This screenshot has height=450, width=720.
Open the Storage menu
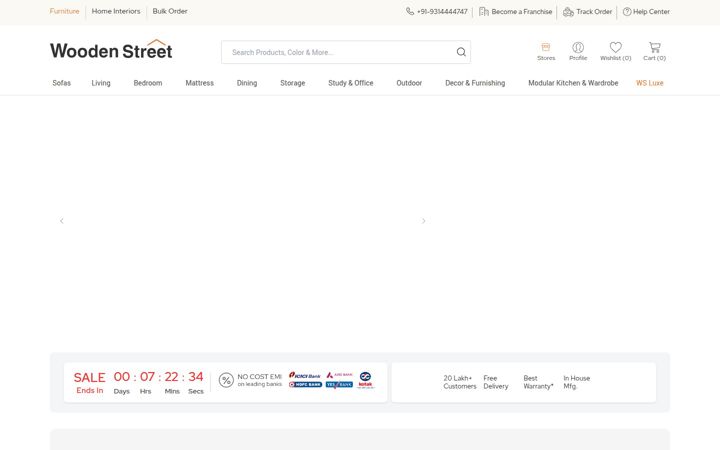coord(293,83)
